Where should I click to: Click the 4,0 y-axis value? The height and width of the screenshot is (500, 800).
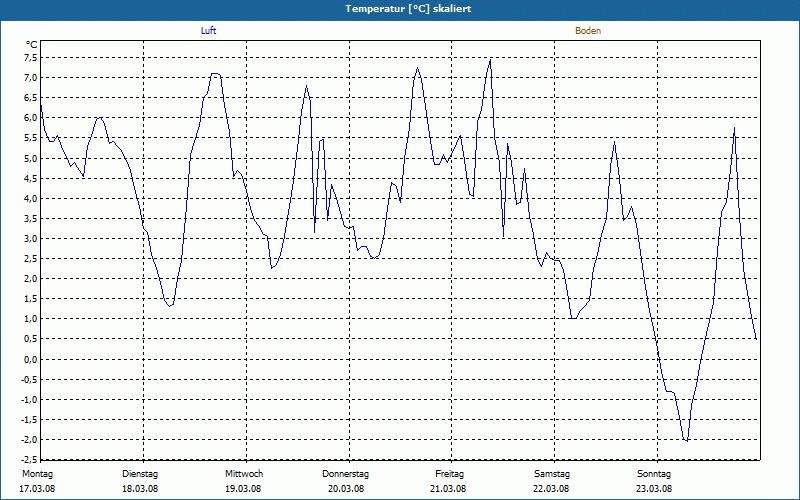pyautogui.click(x=31, y=198)
